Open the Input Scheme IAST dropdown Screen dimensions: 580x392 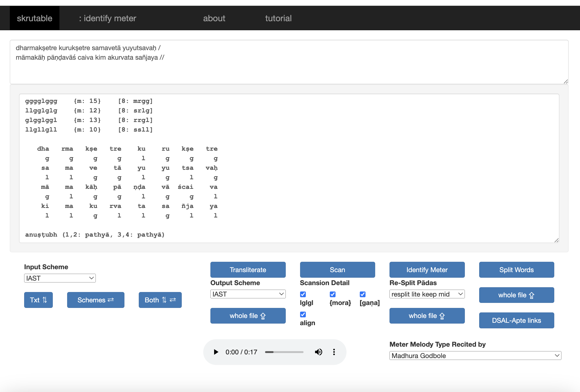click(60, 278)
